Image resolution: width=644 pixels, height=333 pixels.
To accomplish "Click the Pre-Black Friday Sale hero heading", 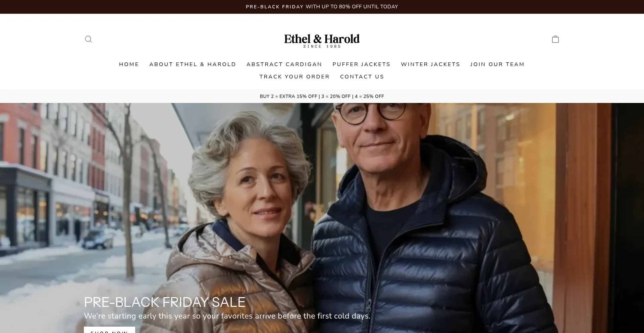I will (165, 302).
